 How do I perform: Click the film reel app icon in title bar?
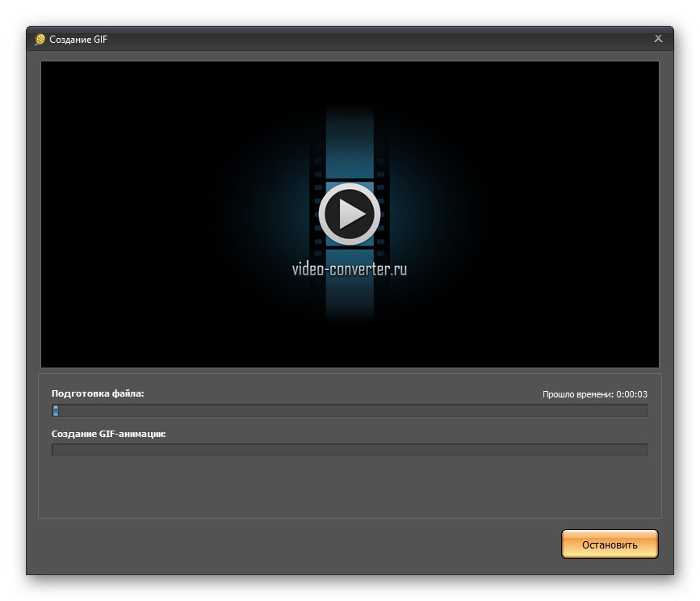pos(40,40)
